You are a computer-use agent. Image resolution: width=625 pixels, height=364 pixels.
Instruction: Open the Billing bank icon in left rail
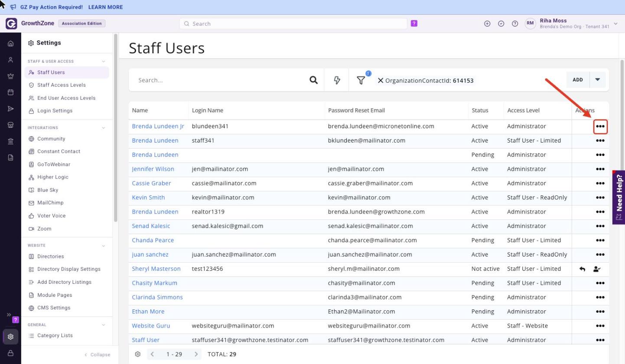[x=11, y=141]
